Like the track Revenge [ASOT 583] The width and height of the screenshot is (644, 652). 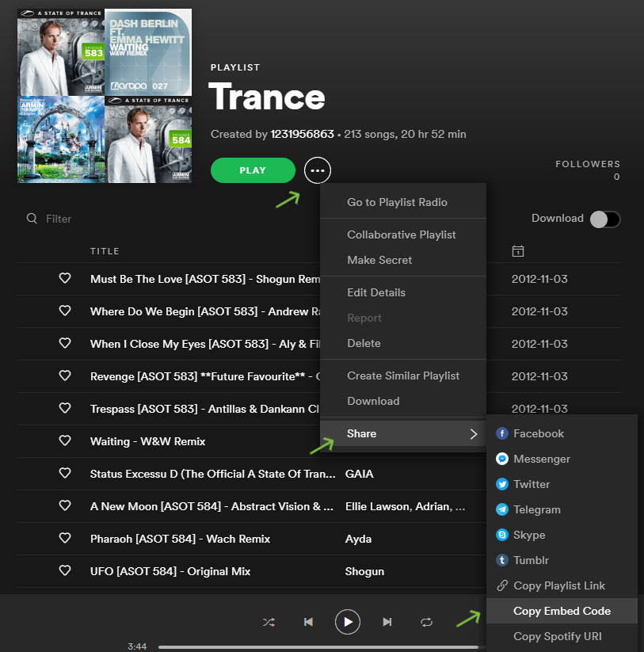coord(65,376)
